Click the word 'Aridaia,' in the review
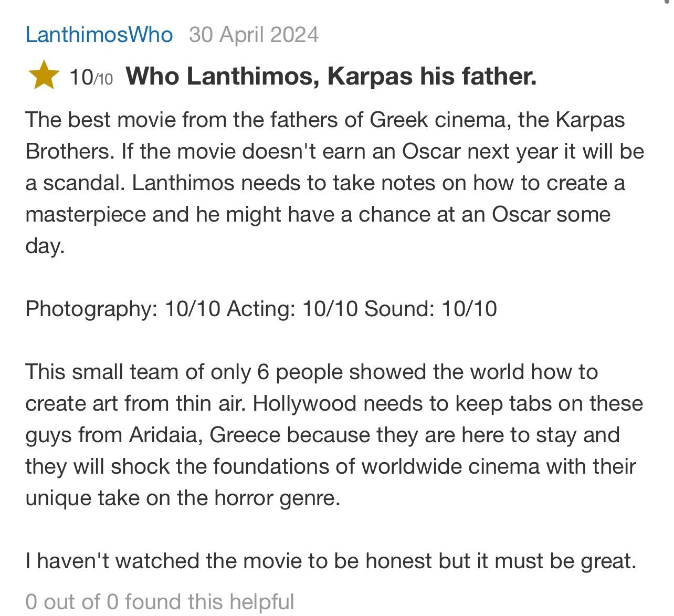674x616 pixels. click(166, 435)
